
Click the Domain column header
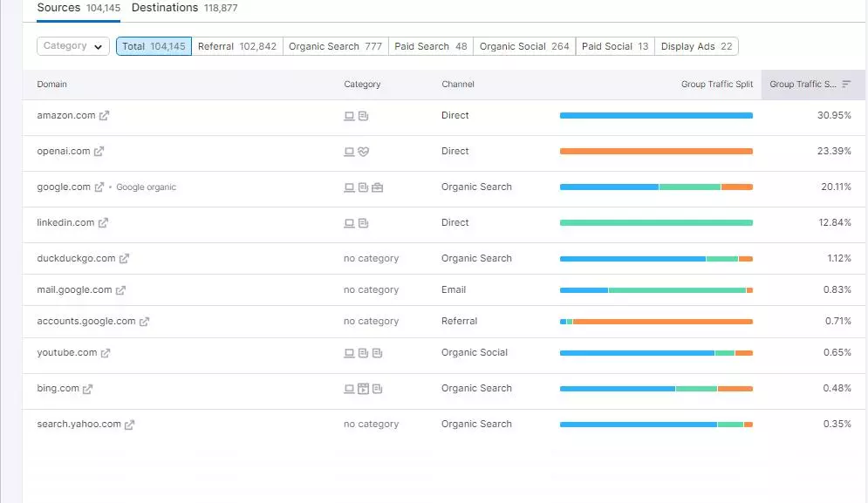click(x=52, y=84)
